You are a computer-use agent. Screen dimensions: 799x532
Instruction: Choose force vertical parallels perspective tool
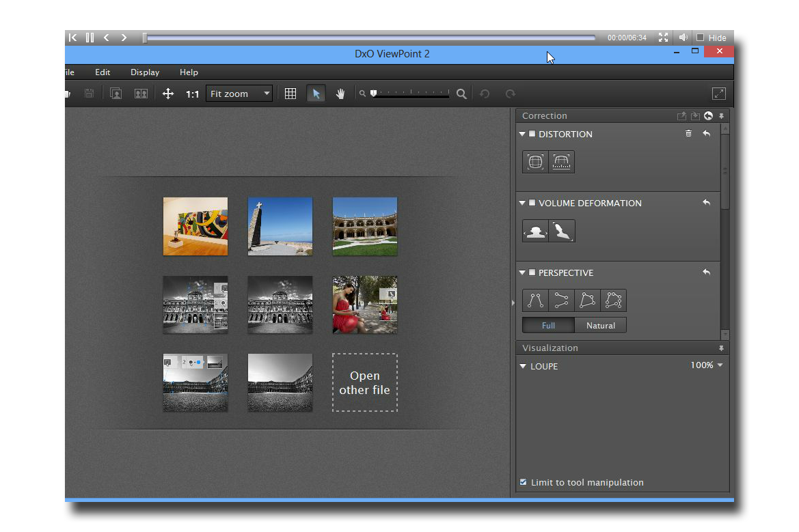click(x=535, y=300)
